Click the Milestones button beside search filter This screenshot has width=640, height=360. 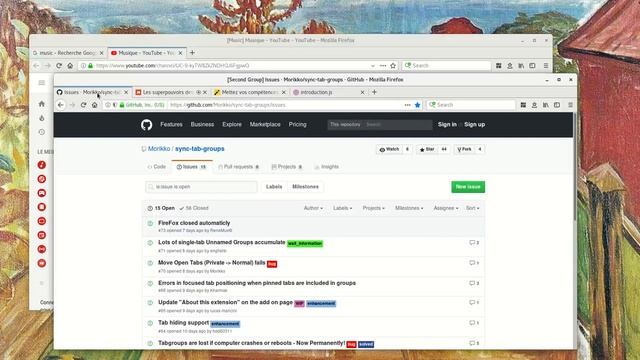point(305,187)
